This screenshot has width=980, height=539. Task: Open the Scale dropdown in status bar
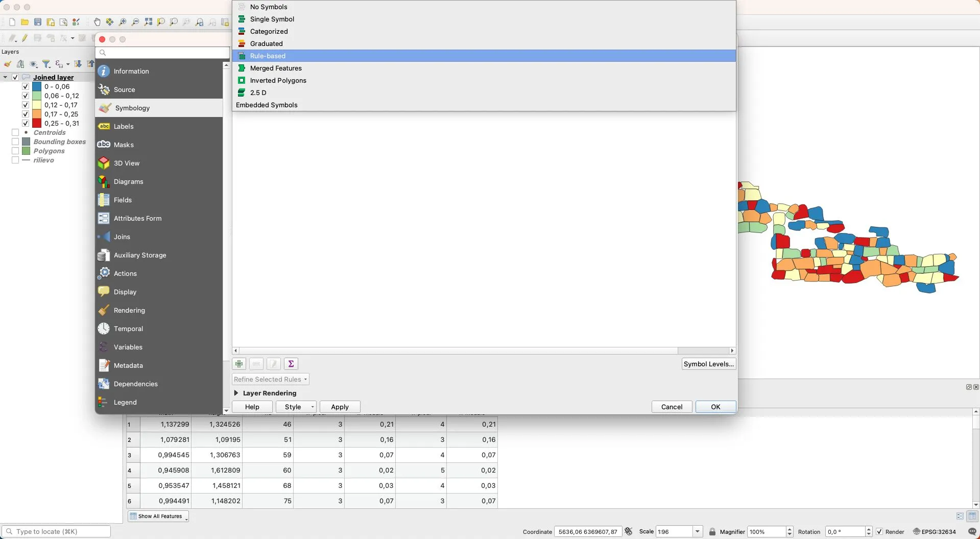[x=697, y=531]
